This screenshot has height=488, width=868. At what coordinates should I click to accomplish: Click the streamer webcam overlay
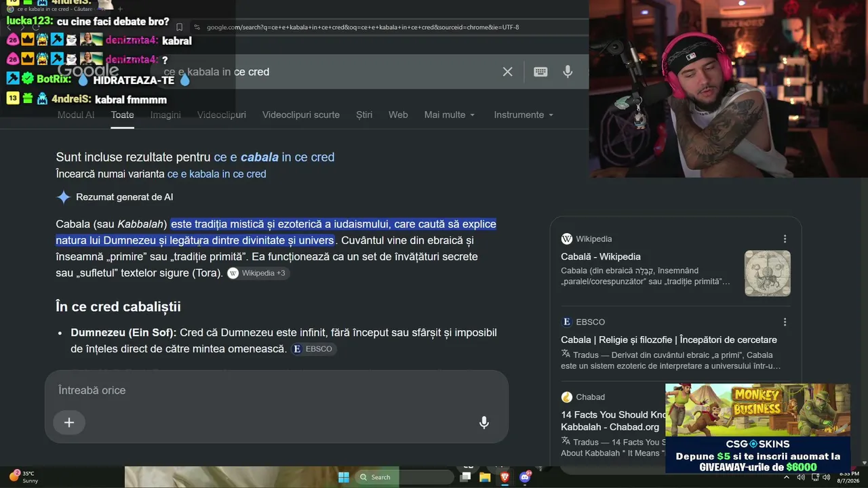click(728, 89)
